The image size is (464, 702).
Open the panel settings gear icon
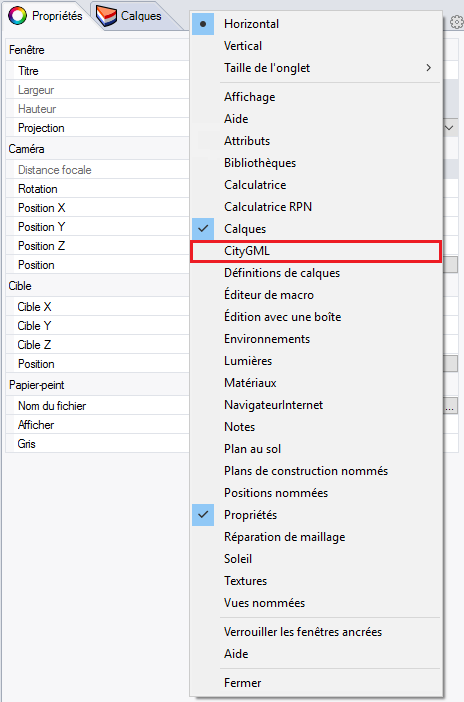456,21
